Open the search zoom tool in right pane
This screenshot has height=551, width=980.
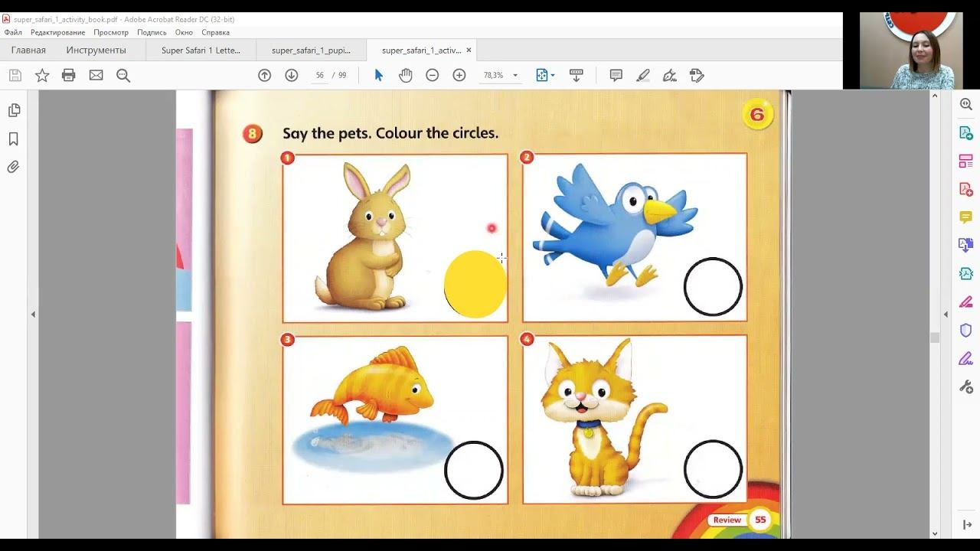966,105
